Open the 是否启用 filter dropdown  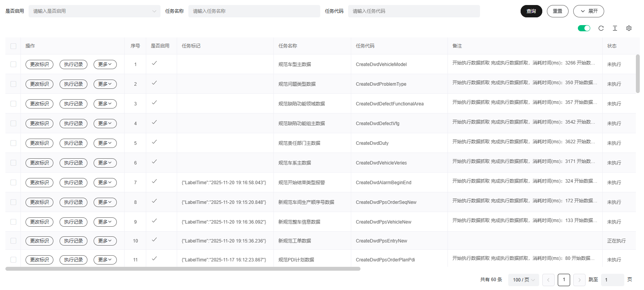(94, 11)
